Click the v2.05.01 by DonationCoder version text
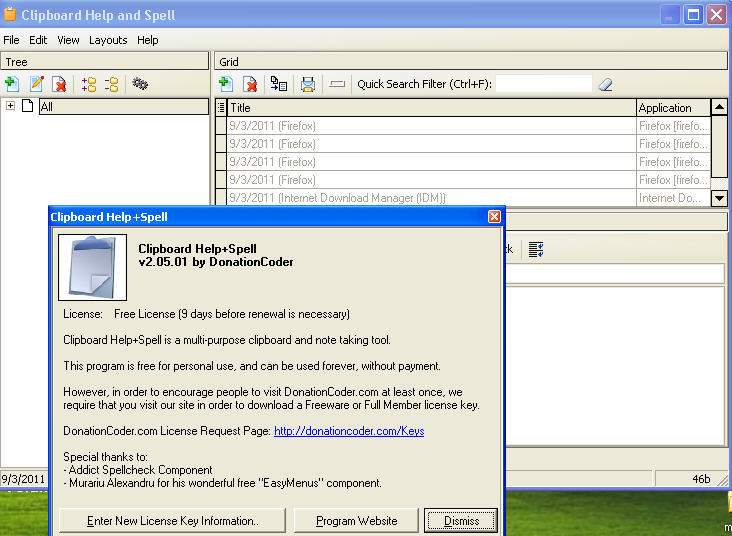 [216, 262]
